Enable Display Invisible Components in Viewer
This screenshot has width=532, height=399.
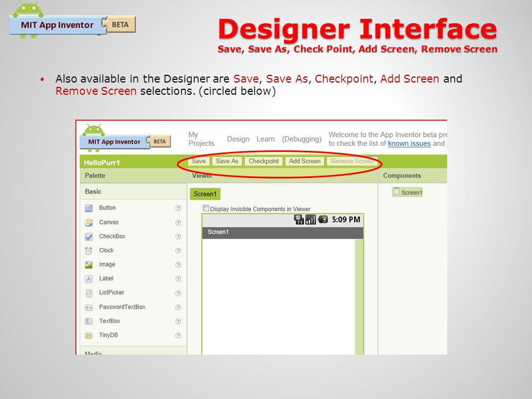[206, 208]
